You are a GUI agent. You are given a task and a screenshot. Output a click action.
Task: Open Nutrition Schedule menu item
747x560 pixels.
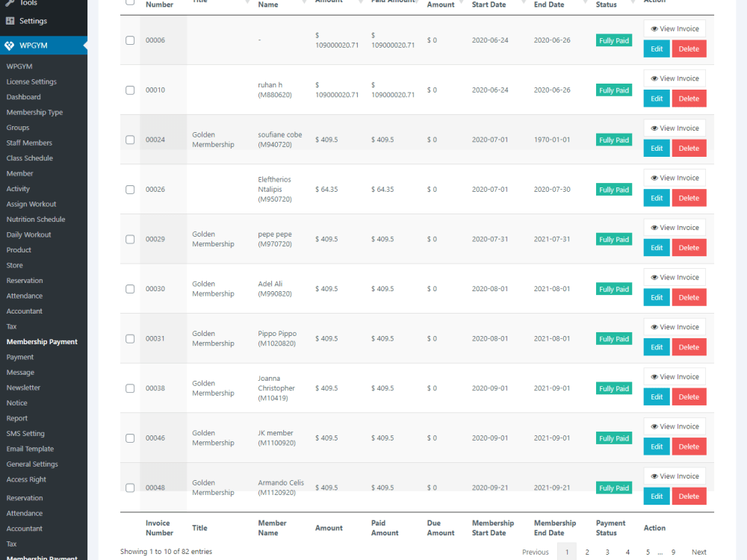tap(36, 219)
